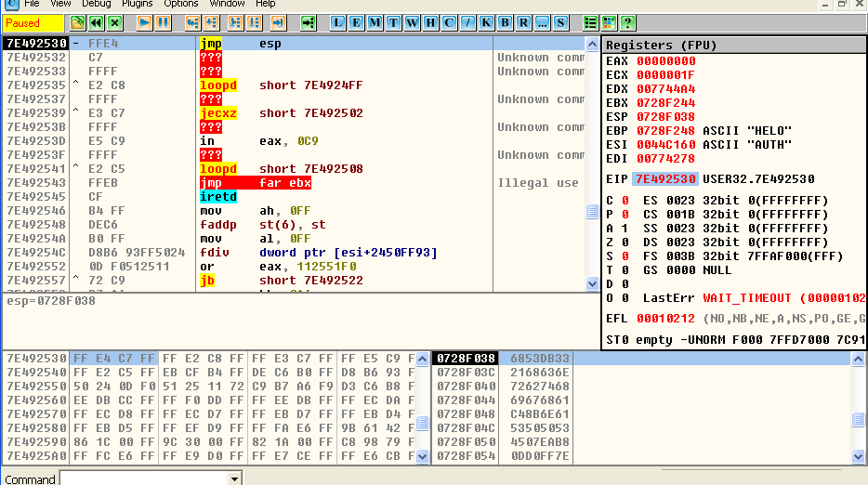
Task: Click the EIP register value 7E492530
Action: coord(664,179)
